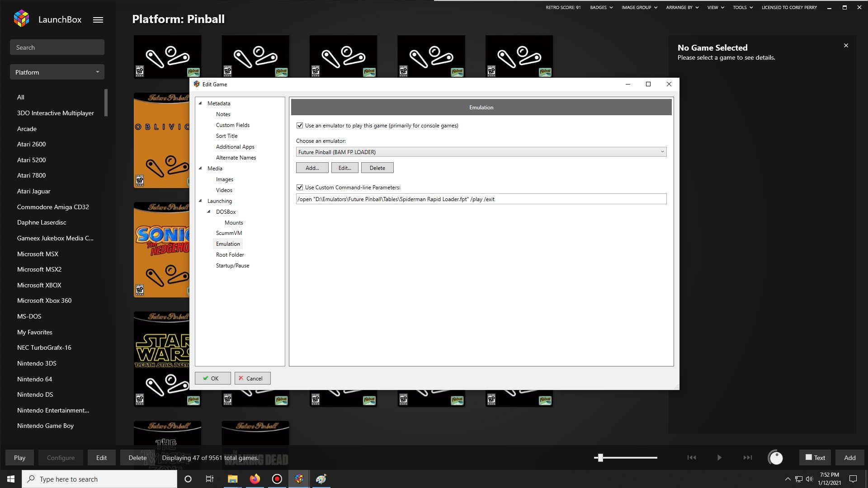The height and width of the screenshot is (488, 868).
Task: Open File Explorer from taskbar
Action: (x=232, y=479)
